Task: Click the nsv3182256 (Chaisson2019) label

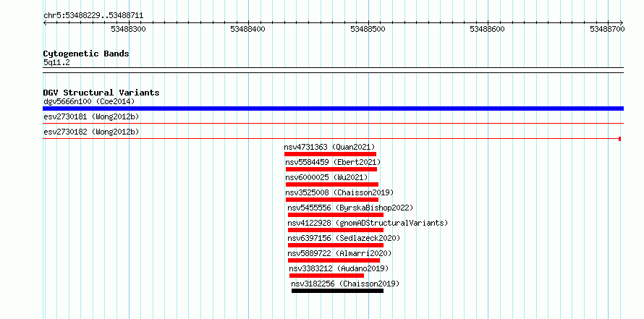Action: (345, 284)
